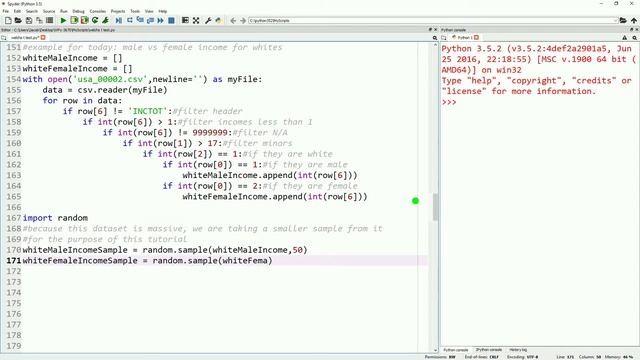Close the test.py editor tab
Viewport: 640px width, 360px height.
pos(43,38)
